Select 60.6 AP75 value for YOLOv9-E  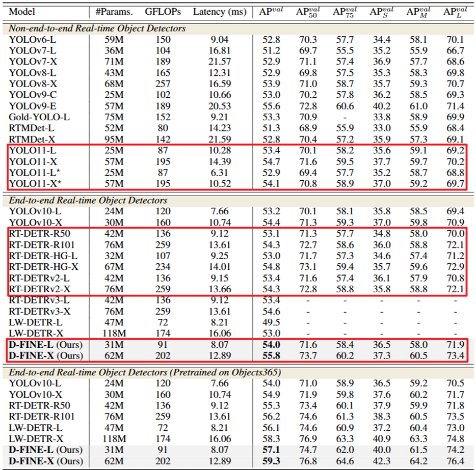pos(345,106)
